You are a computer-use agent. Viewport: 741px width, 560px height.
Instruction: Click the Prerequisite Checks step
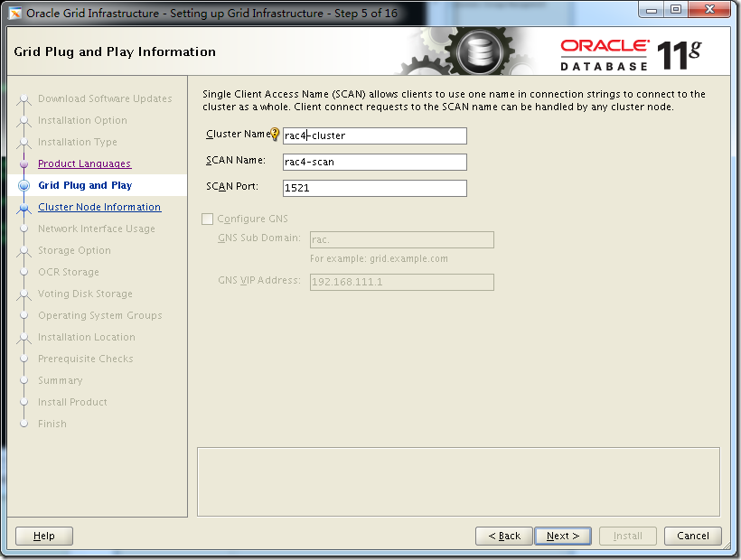(x=86, y=359)
